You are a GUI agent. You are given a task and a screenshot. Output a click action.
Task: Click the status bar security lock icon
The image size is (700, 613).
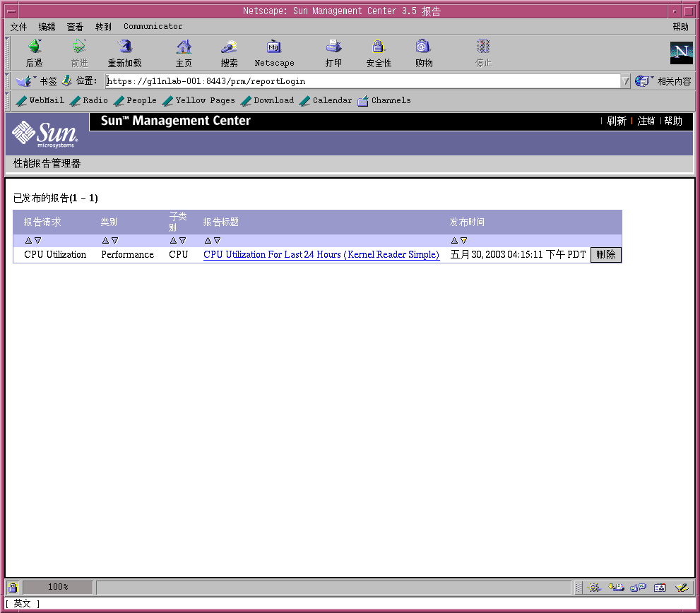coord(13,587)
